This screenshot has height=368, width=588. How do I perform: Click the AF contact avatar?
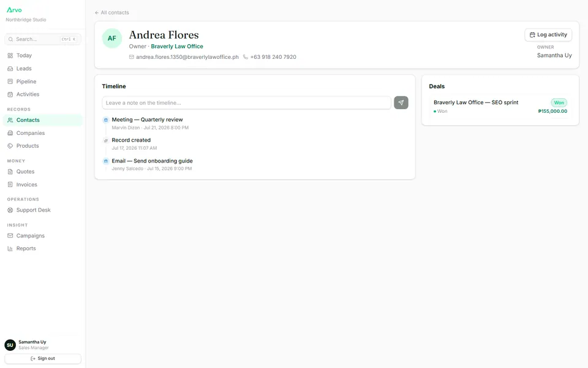111,38
